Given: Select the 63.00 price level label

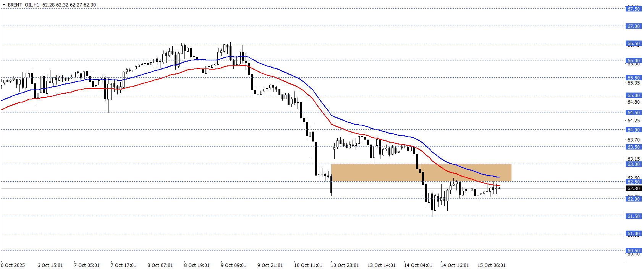Looking at the screenshot, I should 633,164.
